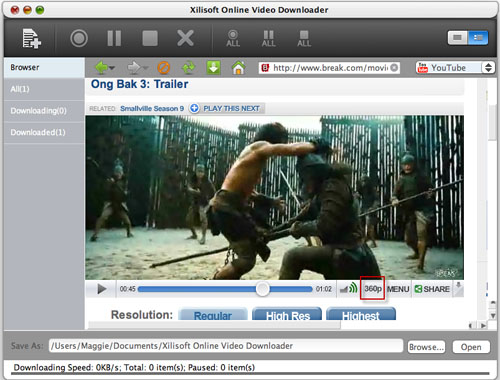Stop ALL download tasks
The image size is (500, 380).
[x=304, y=38]
